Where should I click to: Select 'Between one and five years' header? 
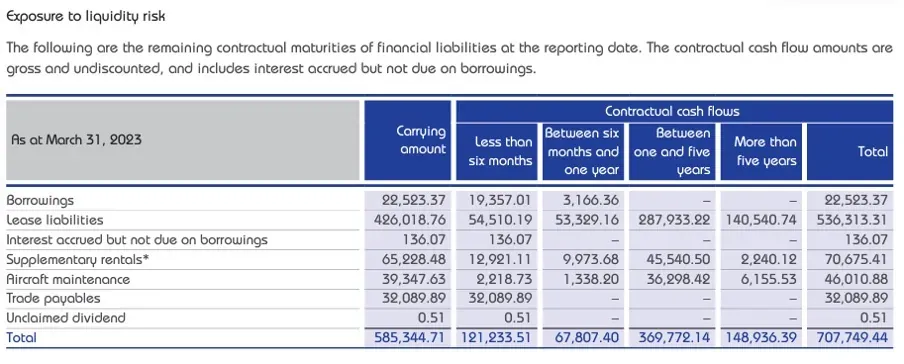[672, 151]
